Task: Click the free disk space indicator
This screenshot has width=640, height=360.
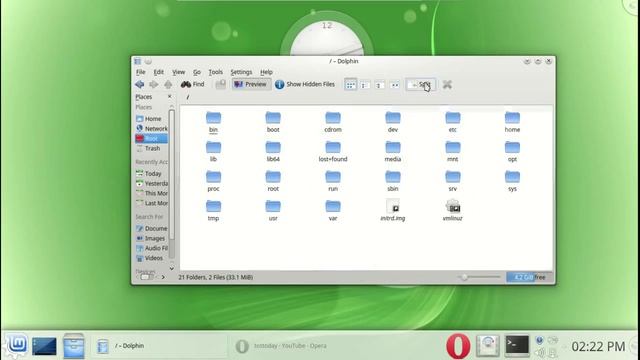Action: [x=529, y=277]
